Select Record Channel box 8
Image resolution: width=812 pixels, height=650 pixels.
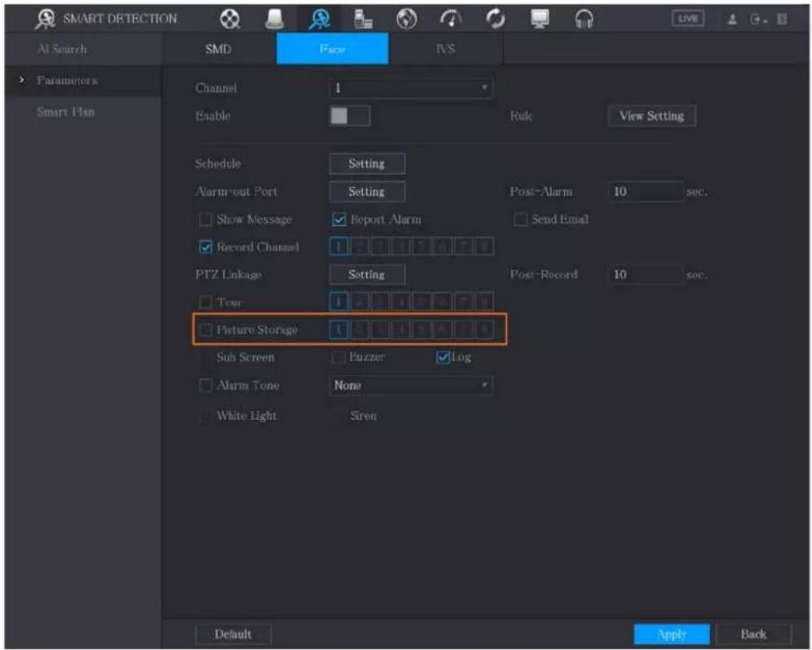click(x=484, y=246)
